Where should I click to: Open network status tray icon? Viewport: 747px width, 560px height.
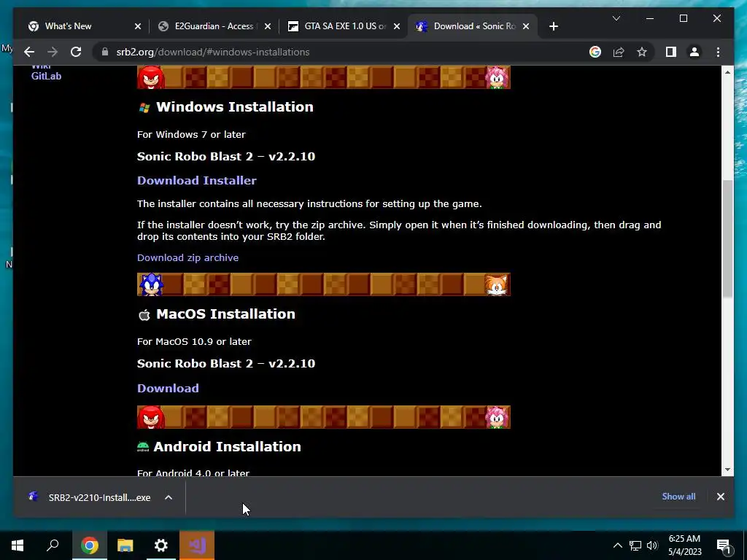[635, 545]
